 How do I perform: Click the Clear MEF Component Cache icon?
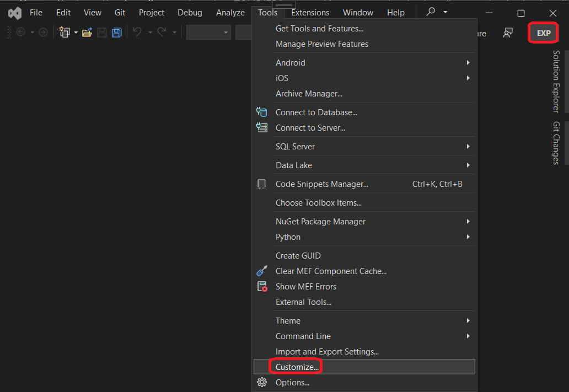tap(261, 271)
